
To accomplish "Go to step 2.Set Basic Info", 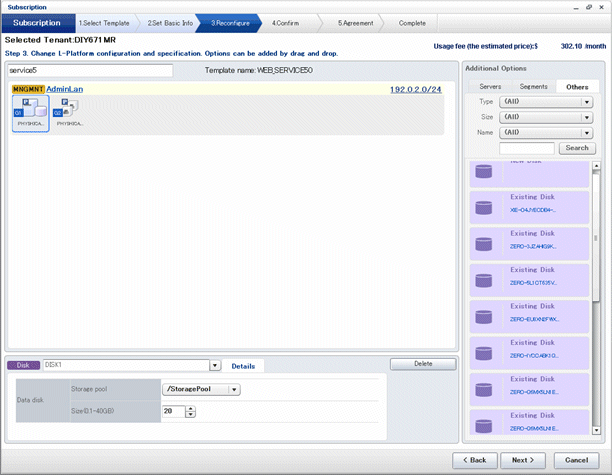I will (x=170, y=23).
